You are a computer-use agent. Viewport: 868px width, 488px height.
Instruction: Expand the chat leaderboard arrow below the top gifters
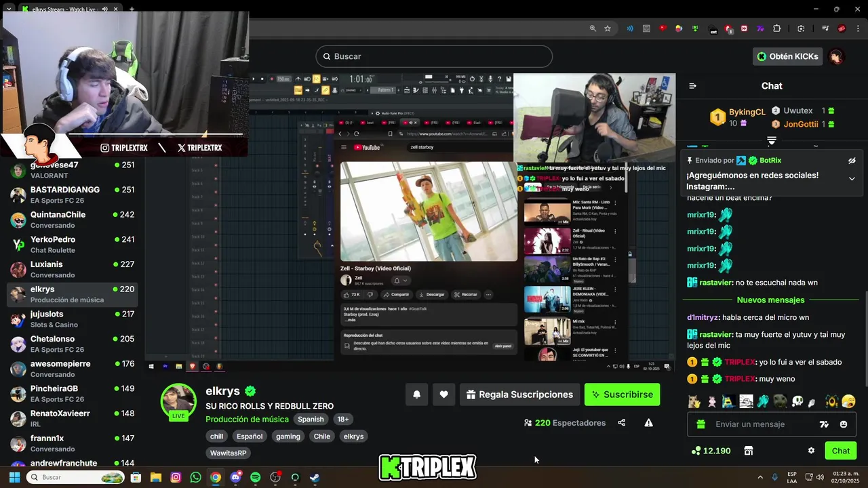pos(772,140)
